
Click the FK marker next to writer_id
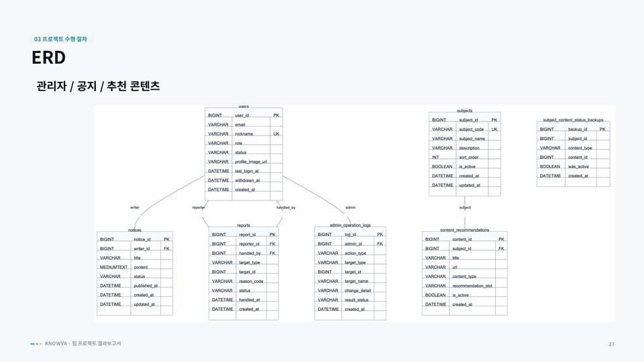(166, 249)
